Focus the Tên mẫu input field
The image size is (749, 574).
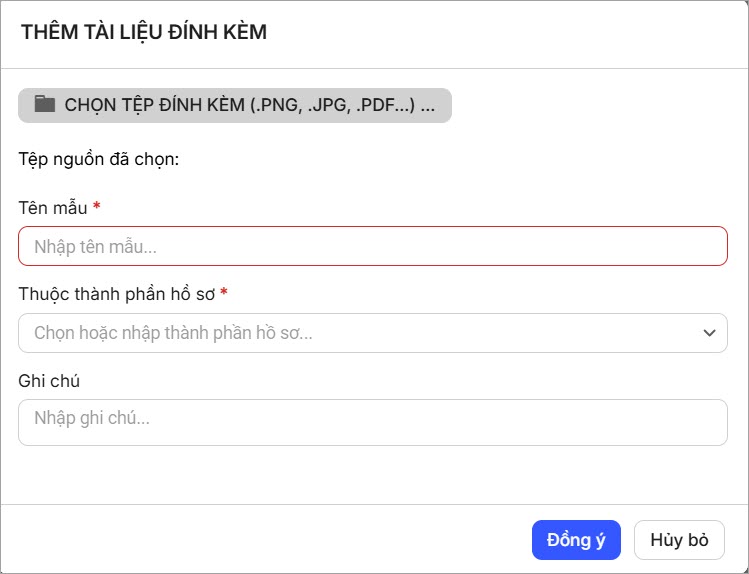coord(372,246)
